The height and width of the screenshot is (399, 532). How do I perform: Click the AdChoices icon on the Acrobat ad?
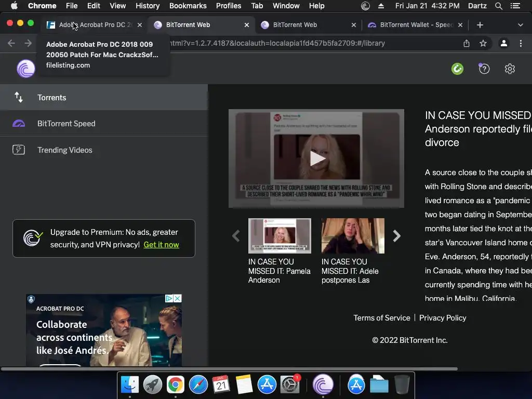pos(169,298)
